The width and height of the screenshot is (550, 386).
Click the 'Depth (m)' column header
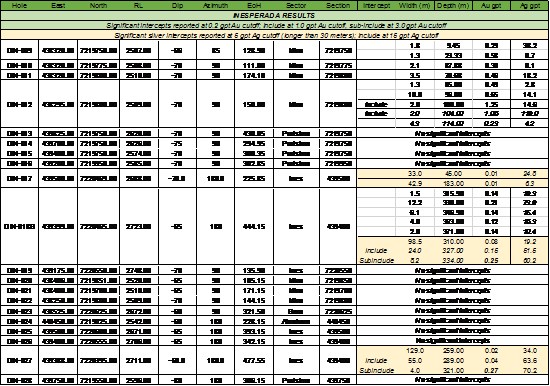[x=453, y=6]
